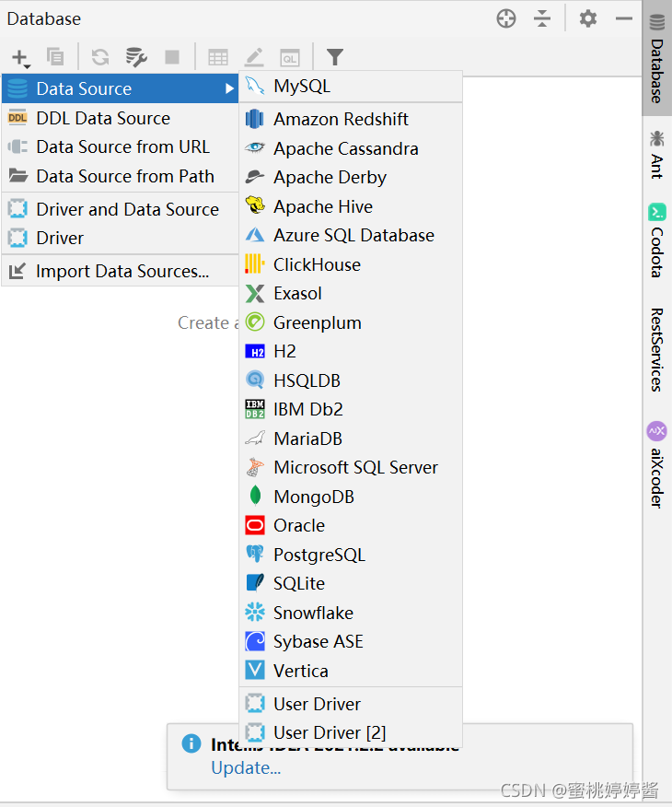
Task: Select PostgreSQL data source
Action: pyautogui.click(x=351, y=555)
